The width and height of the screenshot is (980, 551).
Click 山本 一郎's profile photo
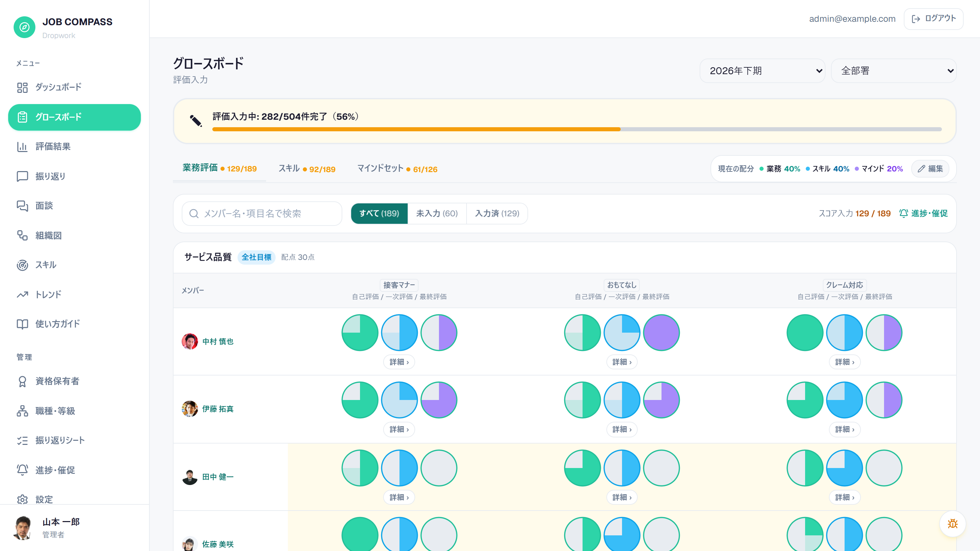coord(23,528)
